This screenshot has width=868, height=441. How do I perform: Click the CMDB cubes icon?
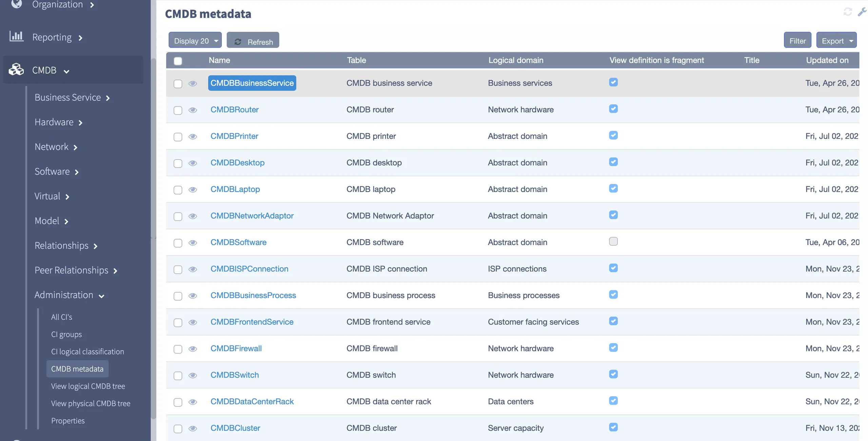point(16,69)
